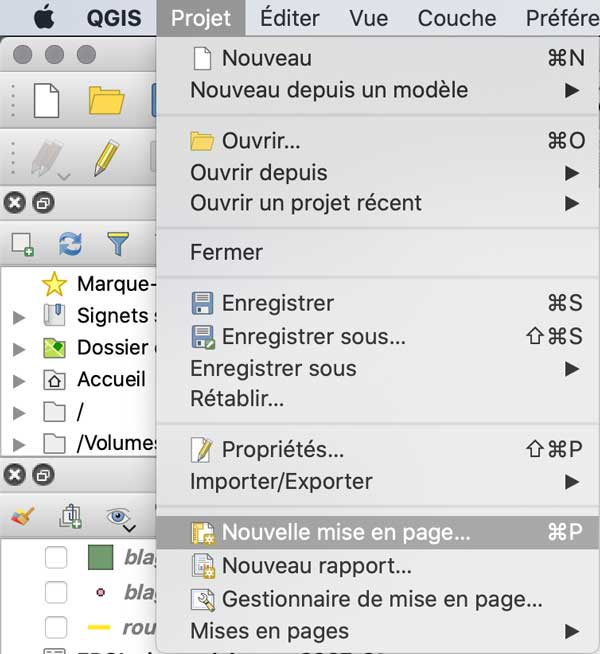Screen dimensions: 600x654
Task: Click the refresh icon in browser panel
Action: click(70, 243)
